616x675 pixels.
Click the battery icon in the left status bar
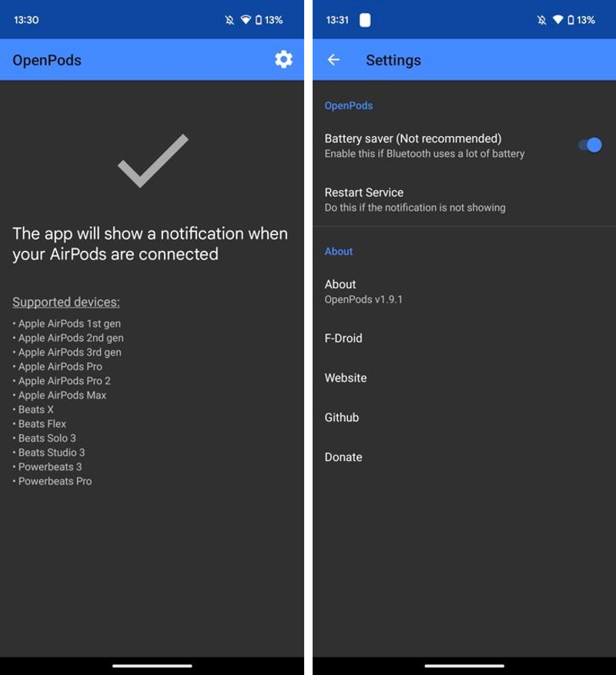coord(259,20)
